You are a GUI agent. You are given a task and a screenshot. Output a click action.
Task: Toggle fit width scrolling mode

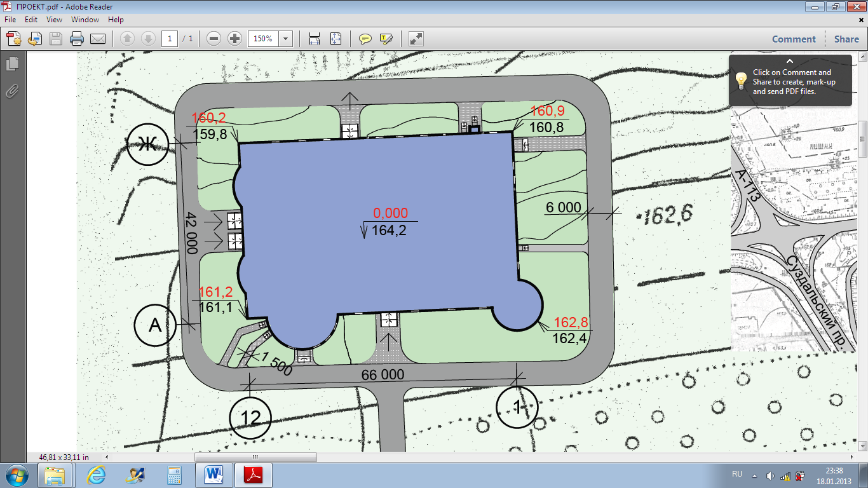tap(314, 39)
